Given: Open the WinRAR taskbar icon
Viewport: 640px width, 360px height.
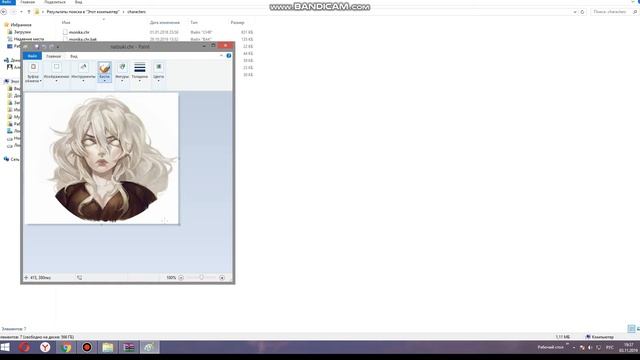Looking at the screenshot, I should pos(129,347).
